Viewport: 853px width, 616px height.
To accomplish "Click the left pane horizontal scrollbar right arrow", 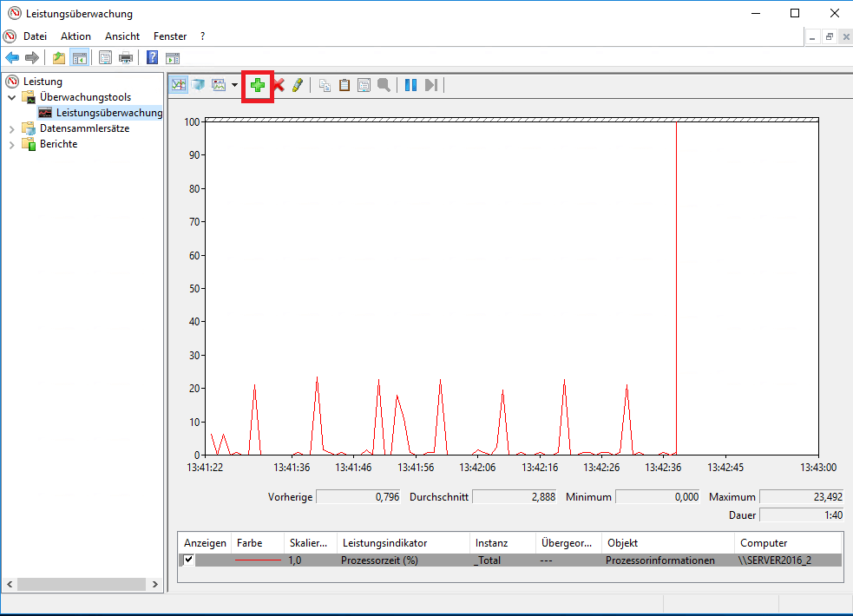I will (x=155, y=585).
